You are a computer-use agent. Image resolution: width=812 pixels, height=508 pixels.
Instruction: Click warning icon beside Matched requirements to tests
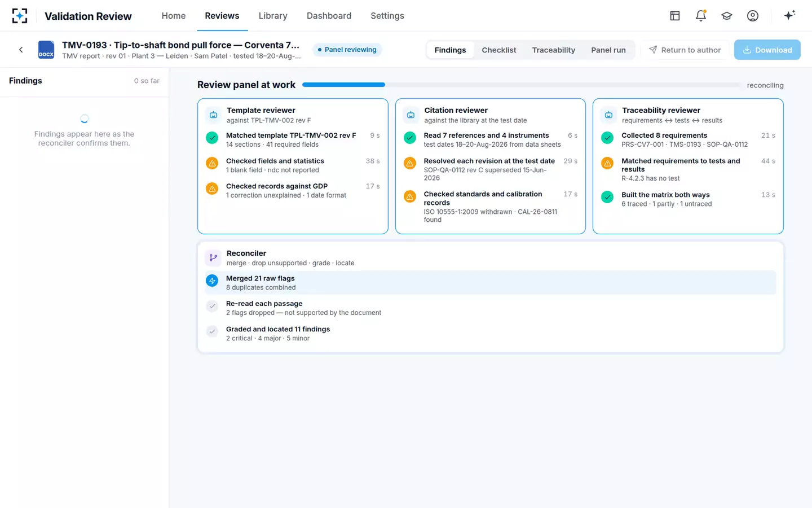[607, 163]
